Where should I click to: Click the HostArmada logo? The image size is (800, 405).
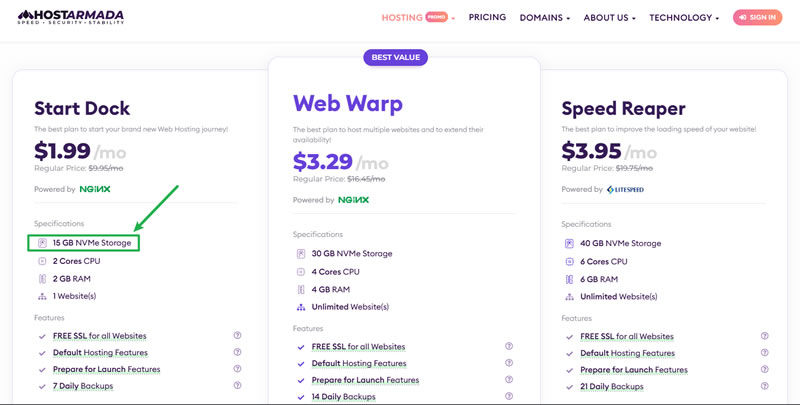pos(70,17)
